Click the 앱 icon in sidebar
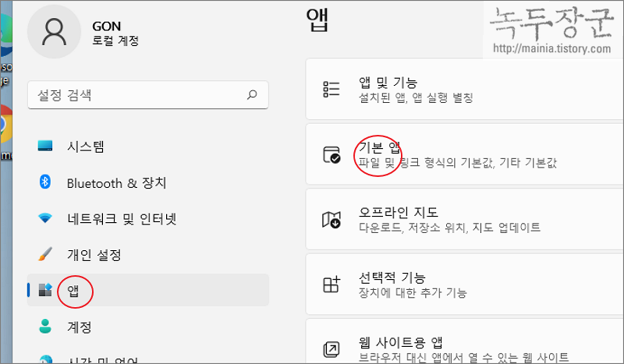Screen dimensions: 624x364 click(45, 290)
